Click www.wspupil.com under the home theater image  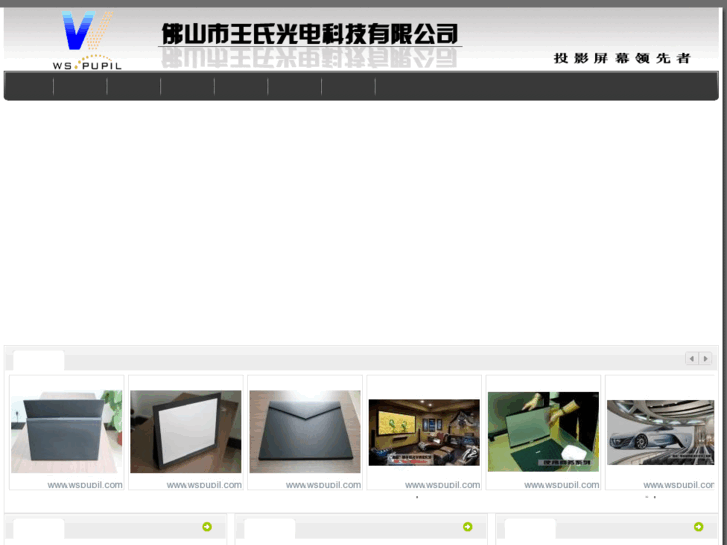442,485
